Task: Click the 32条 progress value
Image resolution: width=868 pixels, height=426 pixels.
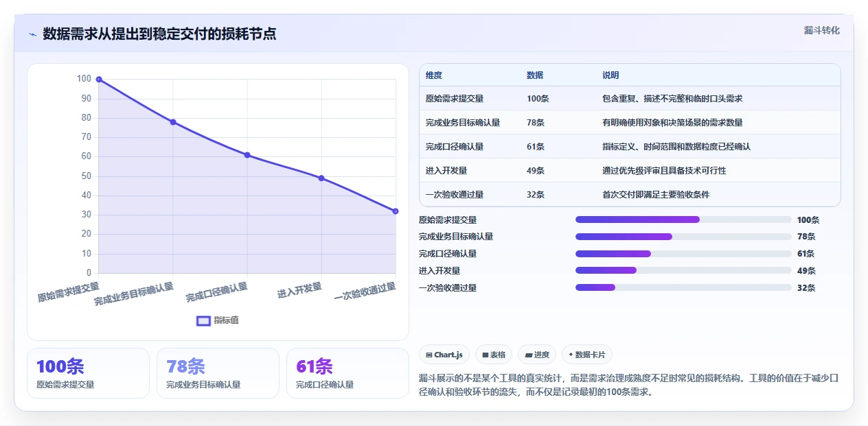Action: click(806, 288)
